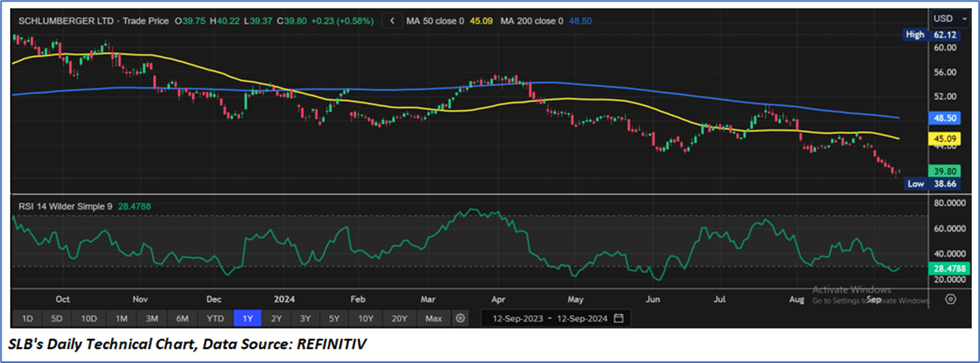Collapse the indicator legend with the arrow
Image resolution: width=980 pixels, height=363 pixels.
[391, 20]
